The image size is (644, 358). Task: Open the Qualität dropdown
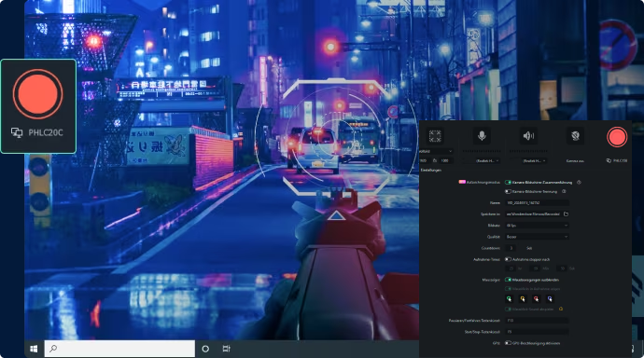537,237
